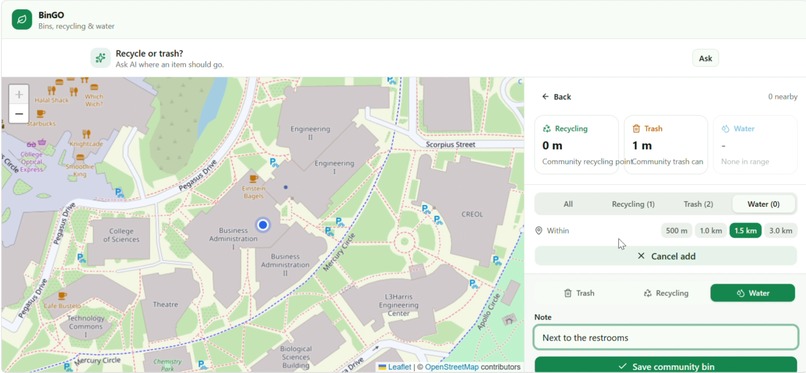The height and width of the screenshot is (373, 806).
Task: Switch to the Trash (2) filter tab
Action: click(698, 204)
